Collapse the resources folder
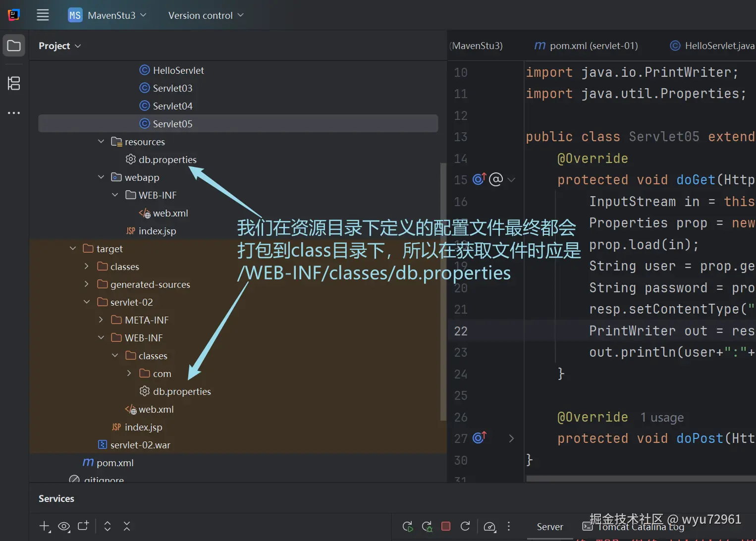 [101, 142]
